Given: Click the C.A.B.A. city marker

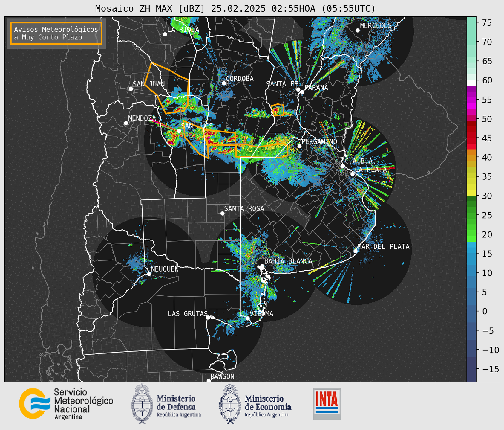Looking at the screenshot, I should point(343,166).
